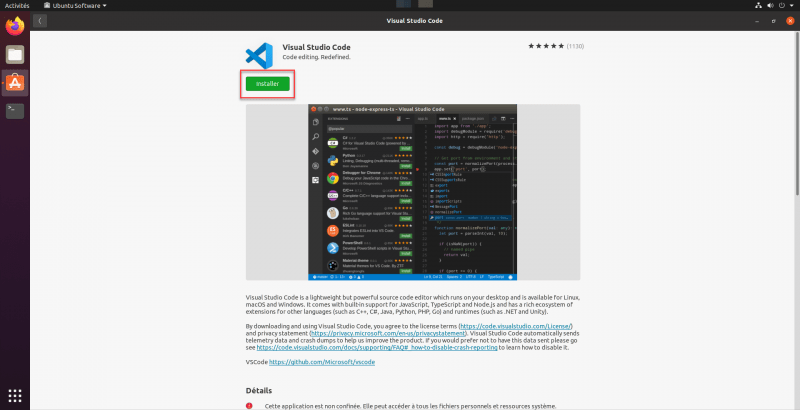Click the five-star rating

coord(546,46)
